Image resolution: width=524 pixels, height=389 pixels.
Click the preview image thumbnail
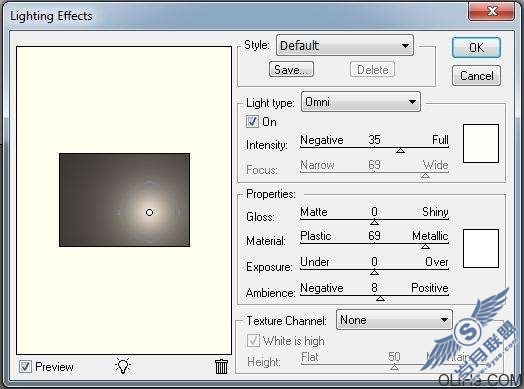coord(124,200)
